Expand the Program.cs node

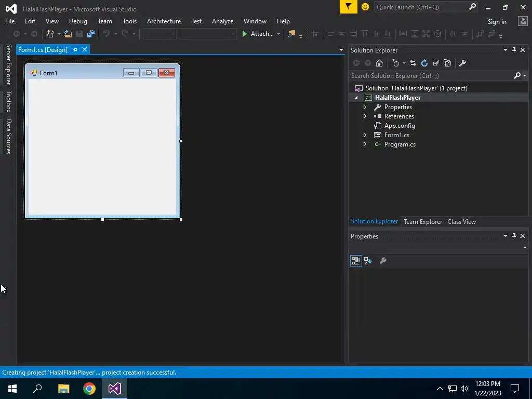[x=365, y=144]
